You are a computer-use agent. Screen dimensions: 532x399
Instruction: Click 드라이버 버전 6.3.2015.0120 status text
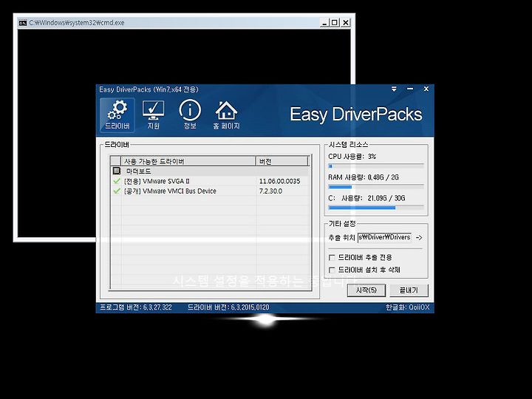click(228, 307)
